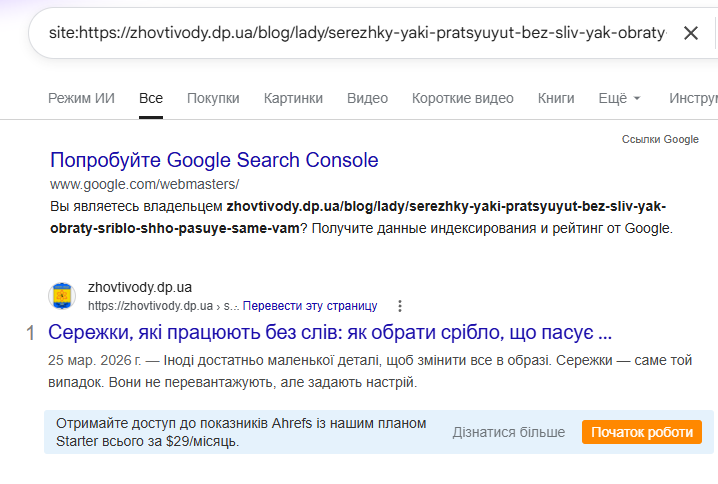Select the Все tab
The width and height of the screenshot is (718, 484).
151,98
